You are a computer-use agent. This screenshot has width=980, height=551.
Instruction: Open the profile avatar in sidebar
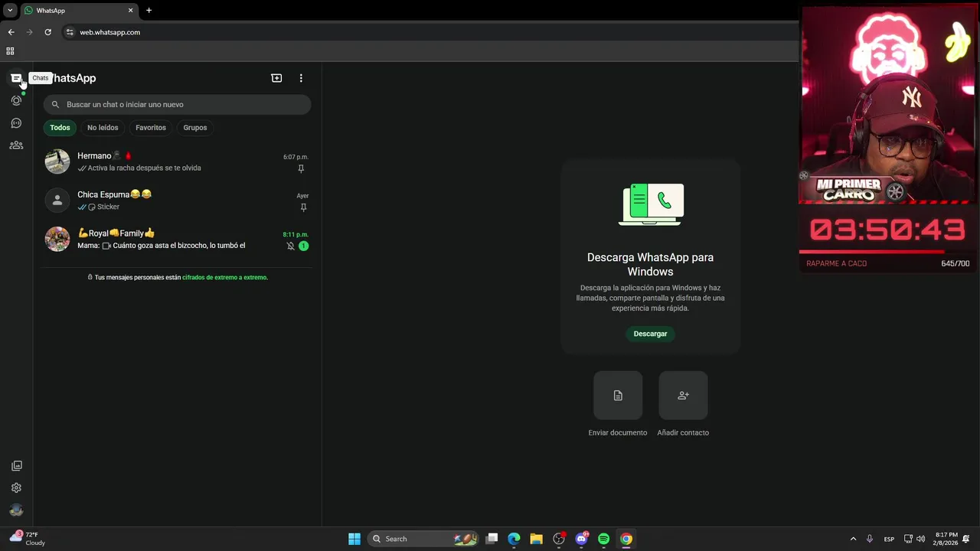[x=16, y=510]
